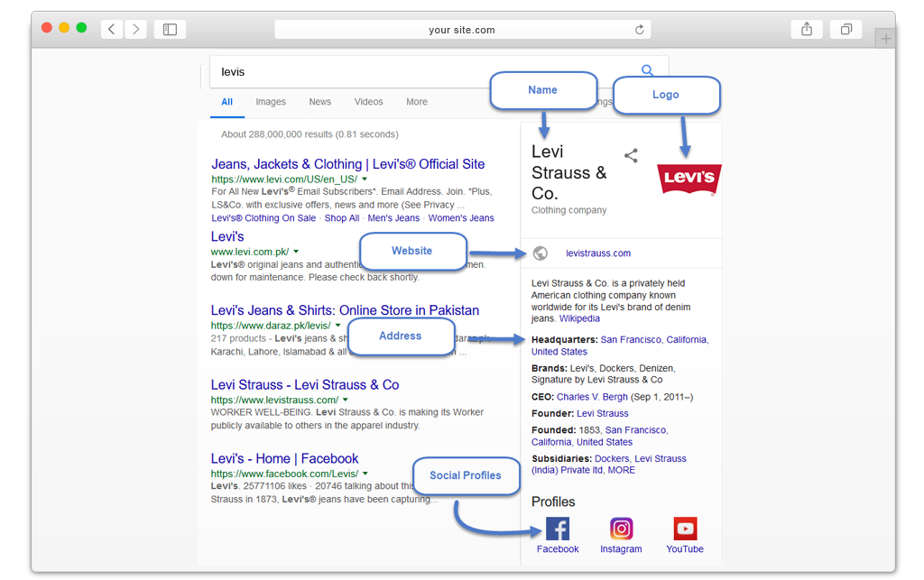Open Levi's Jeans & Shirts Online Store in Pakistan

(x=345, y=310)
